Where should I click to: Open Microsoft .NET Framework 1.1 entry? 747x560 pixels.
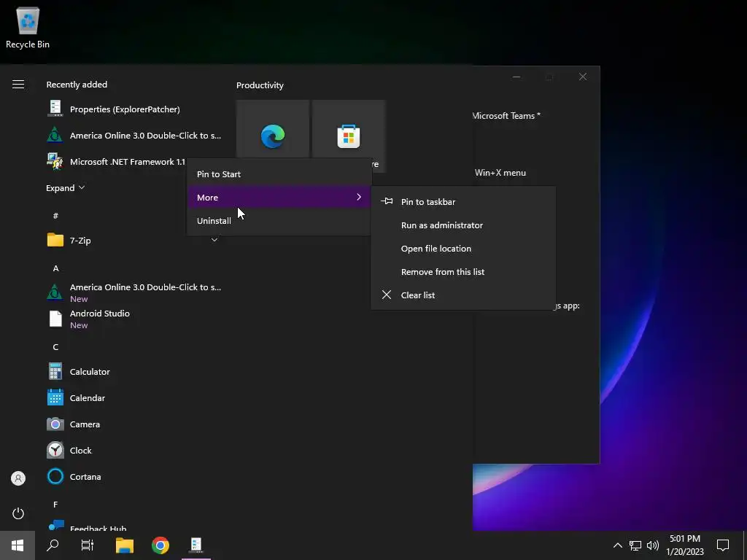[116, 162]
